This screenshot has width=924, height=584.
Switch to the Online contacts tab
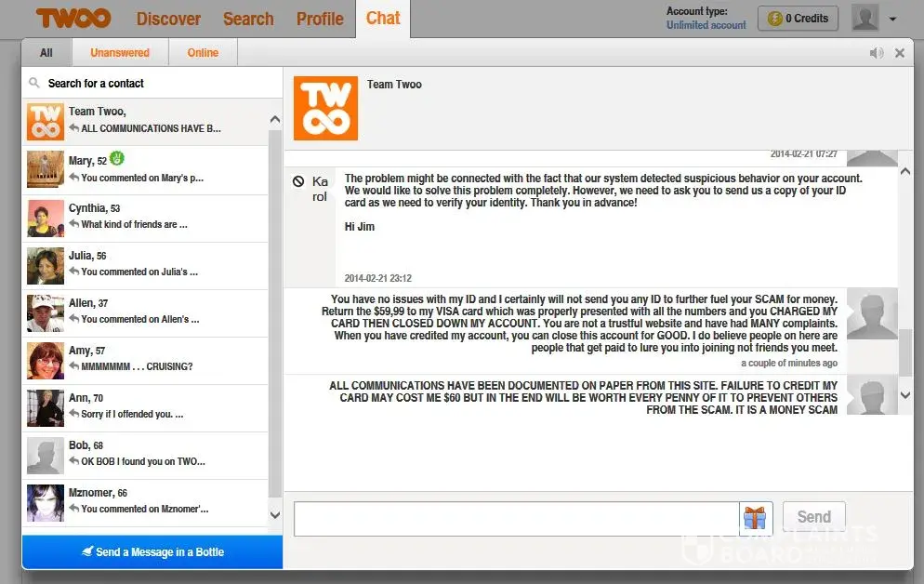pyautogui.click(x=203, y=53)
